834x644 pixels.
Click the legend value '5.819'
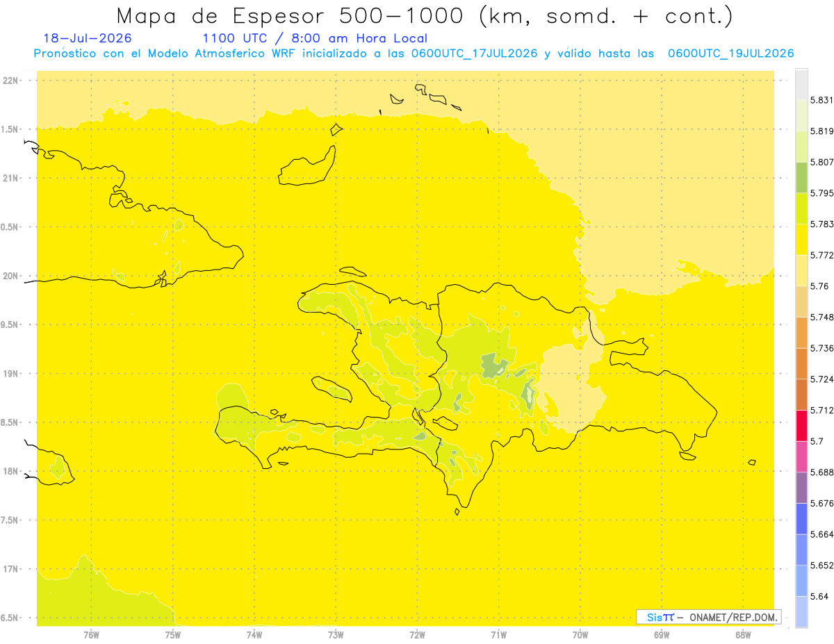pyautogui.click(x=822, y=131)
